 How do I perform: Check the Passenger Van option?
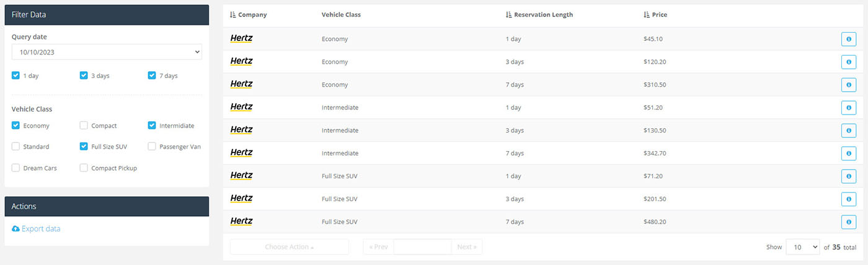tap(152, 147)
